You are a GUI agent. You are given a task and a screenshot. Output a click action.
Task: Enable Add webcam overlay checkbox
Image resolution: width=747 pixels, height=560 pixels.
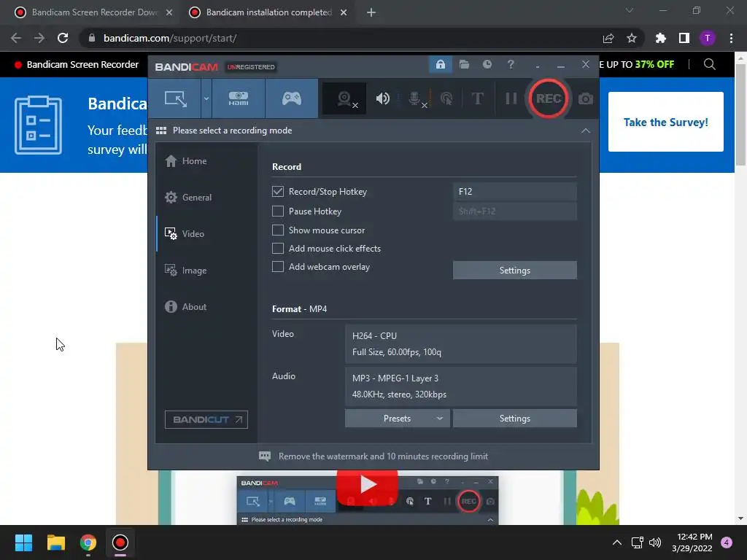[278, 267]
